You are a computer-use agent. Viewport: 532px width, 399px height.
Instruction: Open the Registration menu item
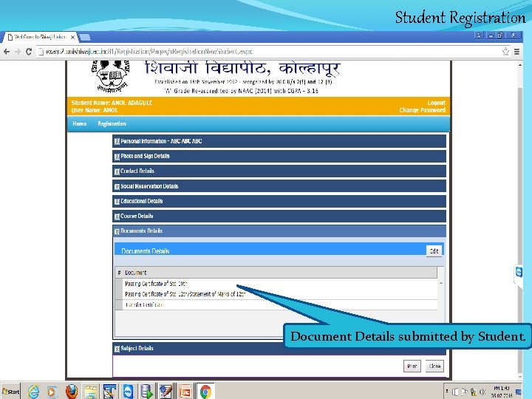click(x=112, y=124)
